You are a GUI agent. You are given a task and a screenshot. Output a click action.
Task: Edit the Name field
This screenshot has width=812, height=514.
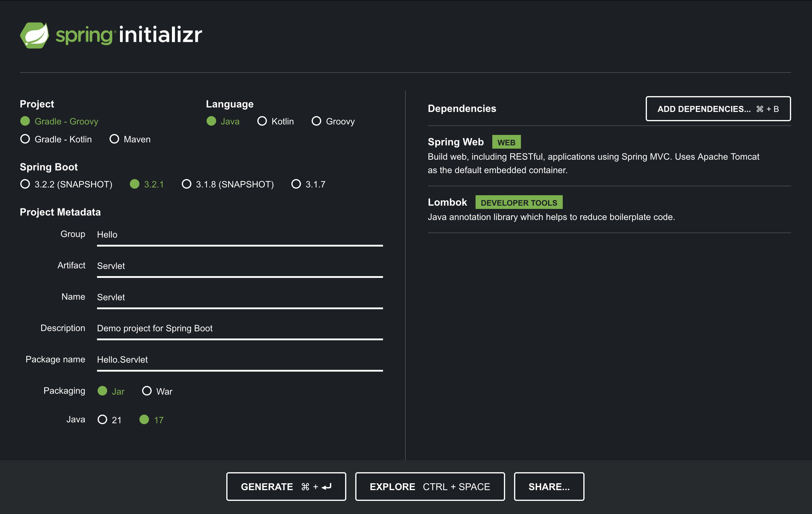(239, 297)
